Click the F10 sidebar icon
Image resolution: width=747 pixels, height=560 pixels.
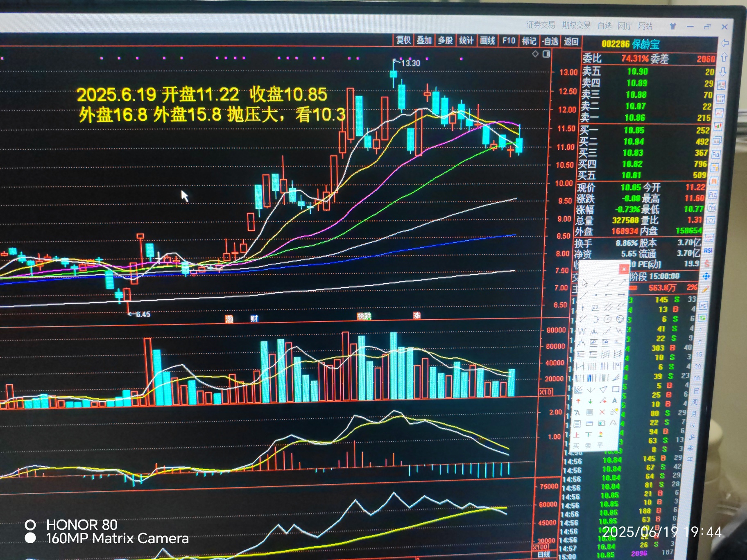tap(716, 154)
